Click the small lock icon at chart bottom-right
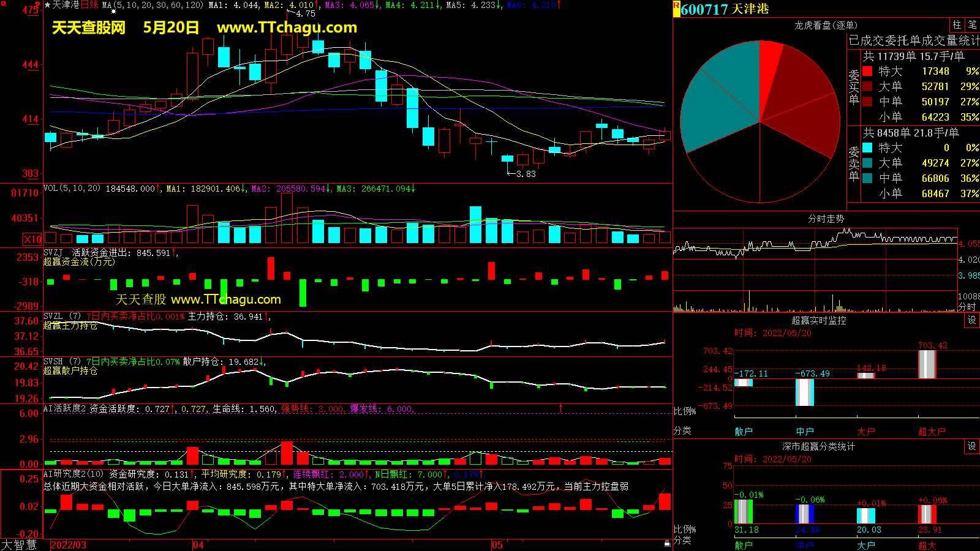The image size is (980, 551). [x=667, y=543]
